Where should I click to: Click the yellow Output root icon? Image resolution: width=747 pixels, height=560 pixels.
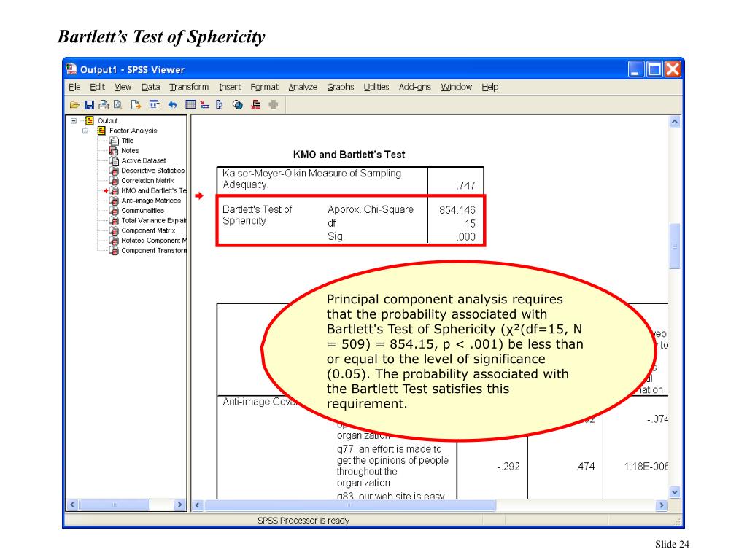90,120
